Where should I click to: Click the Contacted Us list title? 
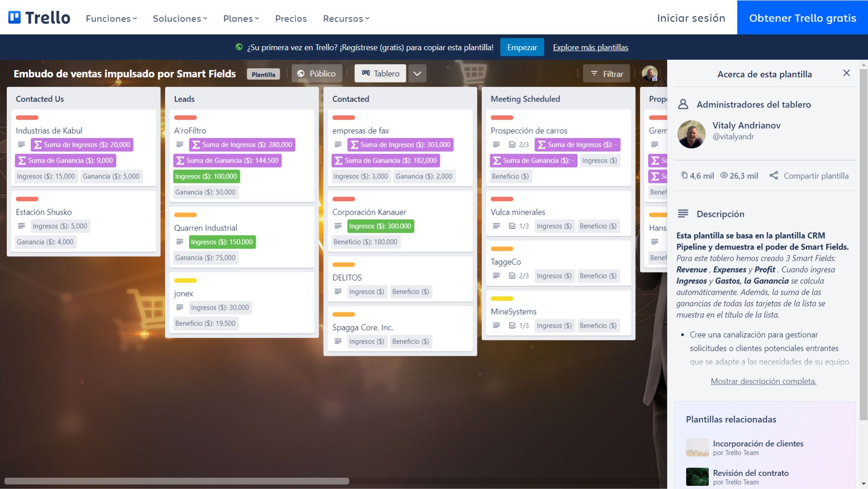click(40, 99)
